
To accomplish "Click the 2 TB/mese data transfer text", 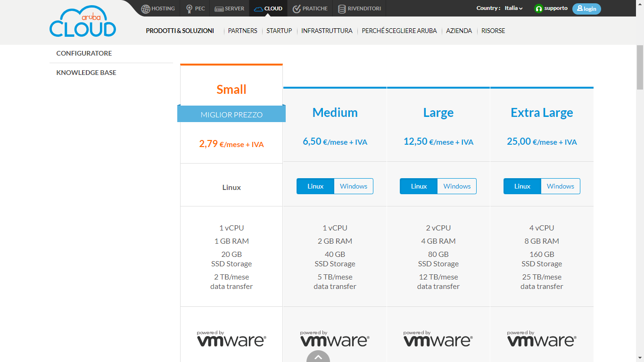I will click(x=231, y=281).
